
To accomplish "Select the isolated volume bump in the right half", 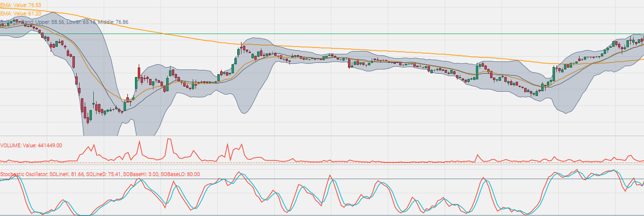I will (477, 156).
